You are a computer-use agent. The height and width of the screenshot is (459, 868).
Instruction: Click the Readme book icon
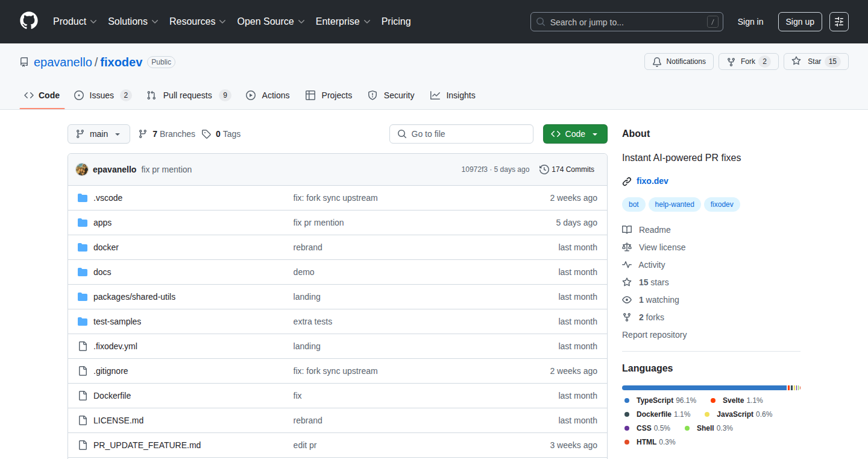(x=627, y=230)
